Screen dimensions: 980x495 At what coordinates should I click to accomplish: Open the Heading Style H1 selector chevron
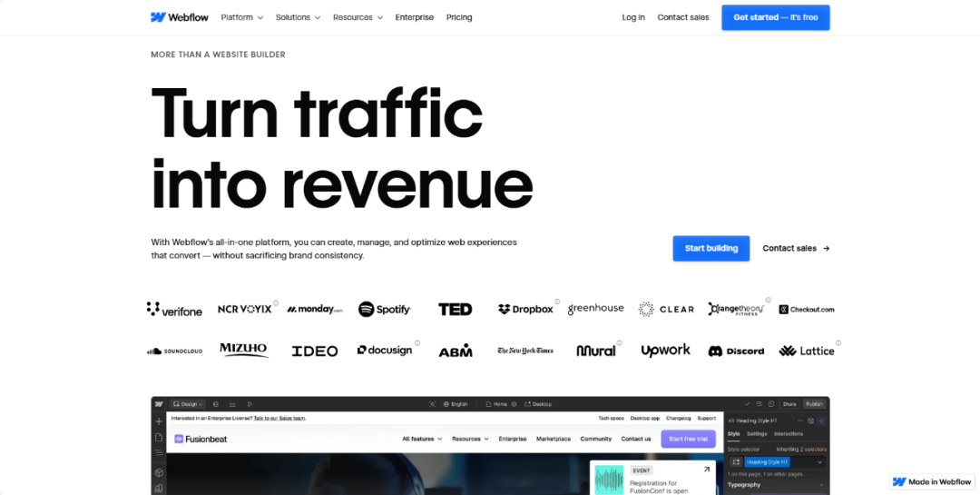pyautogui.click(x=820, y=462)
